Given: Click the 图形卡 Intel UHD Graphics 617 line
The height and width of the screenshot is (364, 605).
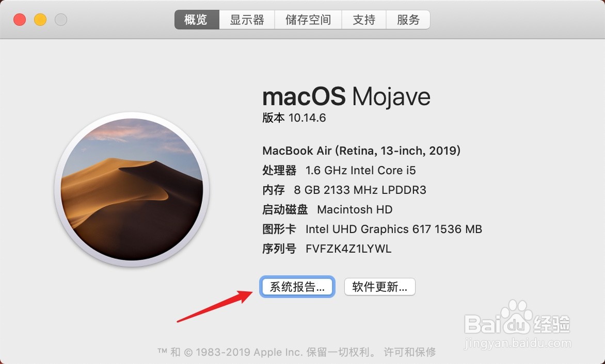Looking at the screenshot, I should click(372, 229).
